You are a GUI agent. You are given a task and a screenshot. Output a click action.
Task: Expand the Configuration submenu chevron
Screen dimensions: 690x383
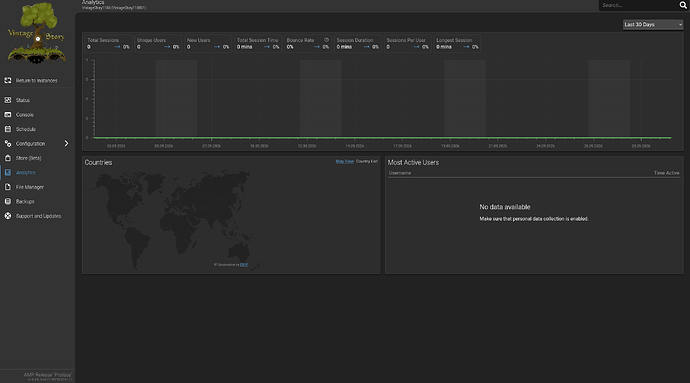point(66,144)
